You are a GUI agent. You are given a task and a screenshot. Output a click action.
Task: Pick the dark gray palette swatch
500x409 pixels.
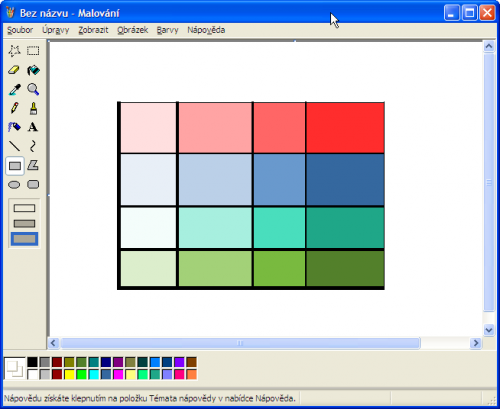(x=45, y=362)
